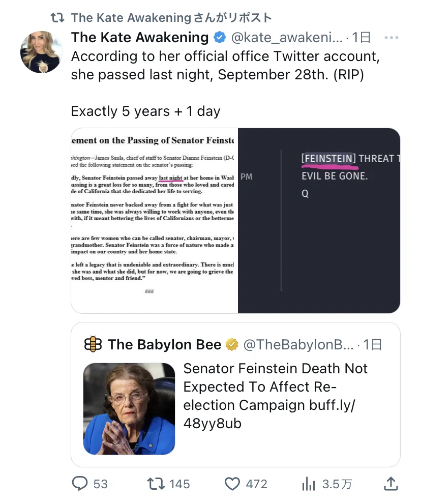Open the reply icon with 53 comments
Screen dimensions: 421x504
coord(80,484)
